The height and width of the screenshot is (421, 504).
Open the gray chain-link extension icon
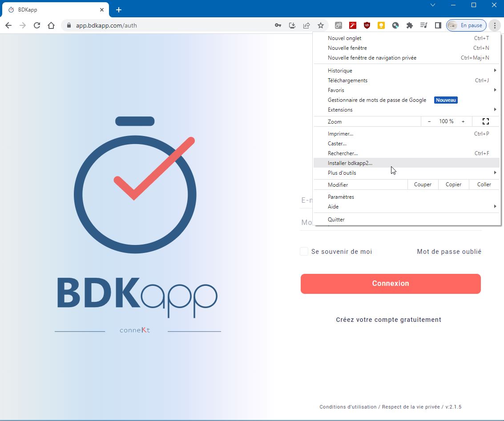click(x=339, y=25)
